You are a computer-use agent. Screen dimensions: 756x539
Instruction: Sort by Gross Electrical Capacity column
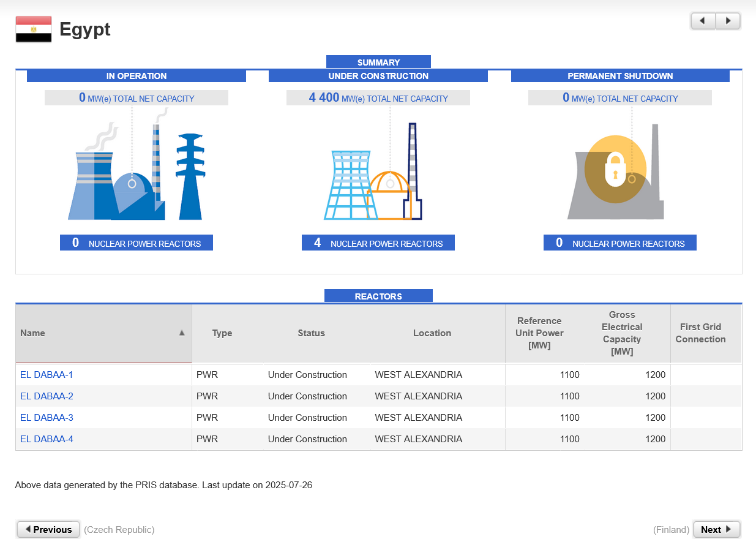(621, 333)
